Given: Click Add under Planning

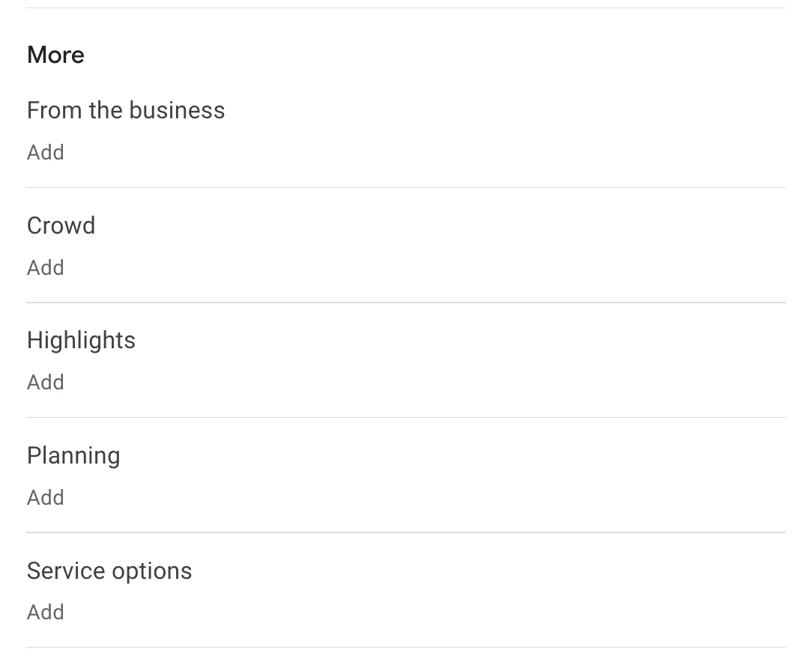Looking at the screenshot, I should pyautogui.click(x=46, y=498).
